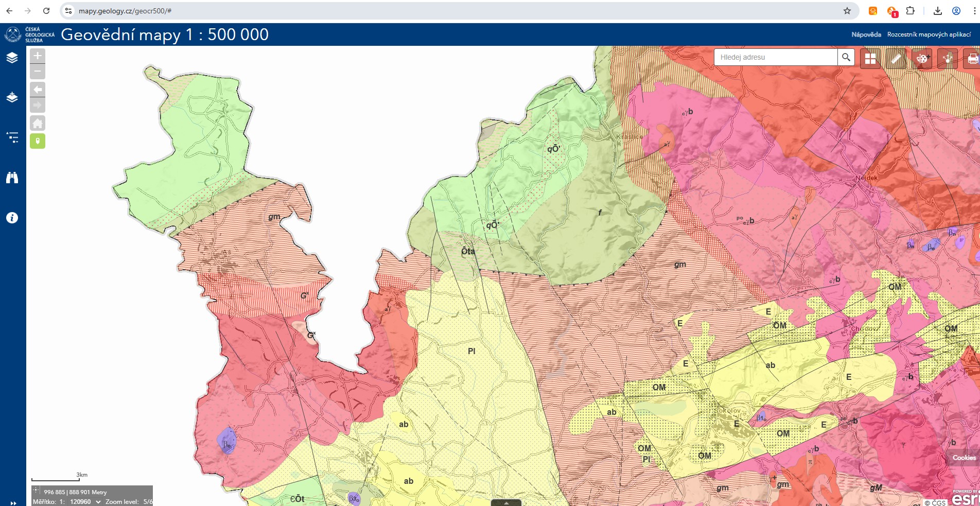Screen dimensions: 980x506
Task: Open the legend panel icon in sidebar
Action: [12, 137]
